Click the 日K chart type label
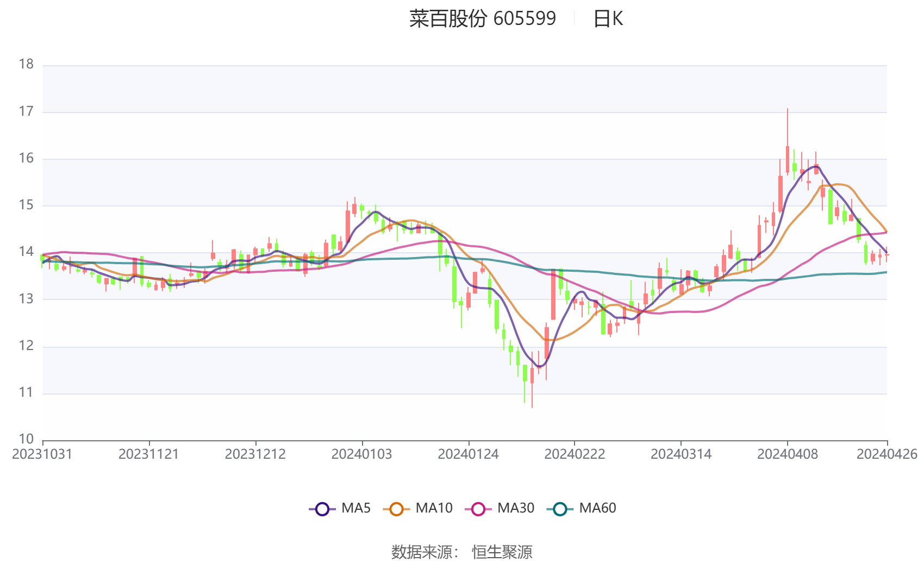The image size is (924, 562). (x=608, y=19)
